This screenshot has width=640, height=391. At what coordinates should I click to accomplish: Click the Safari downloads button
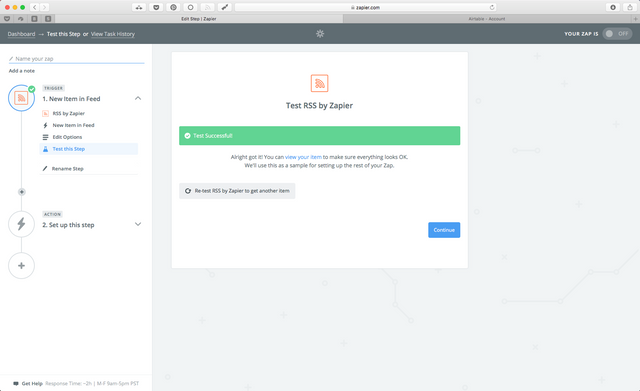[x=613, y=7]
